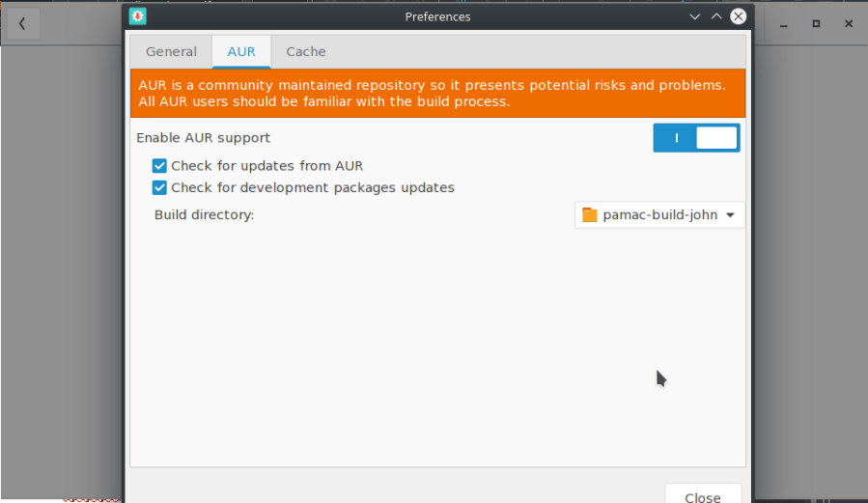Close Preferences with the round X icon
868x503 pixels.
tap(739, 16)
